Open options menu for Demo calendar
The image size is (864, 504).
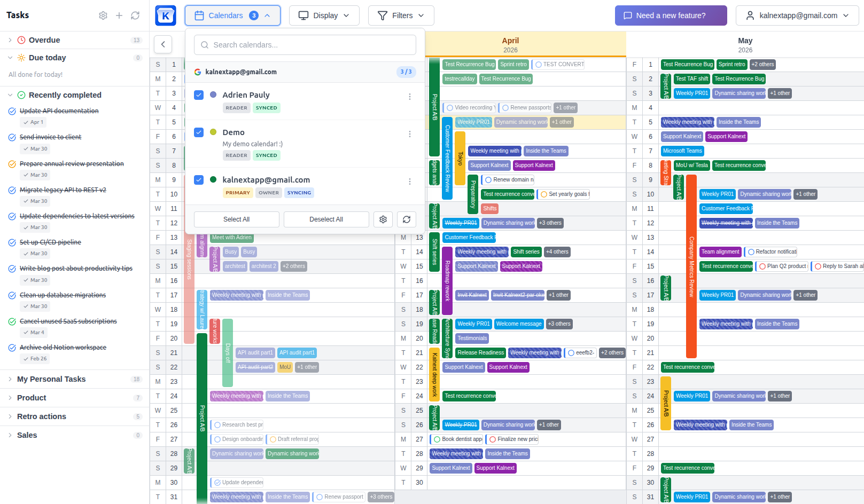410,134
